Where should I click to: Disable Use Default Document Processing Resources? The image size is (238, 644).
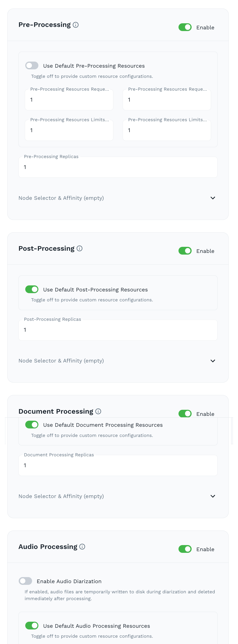coord(32,425)
